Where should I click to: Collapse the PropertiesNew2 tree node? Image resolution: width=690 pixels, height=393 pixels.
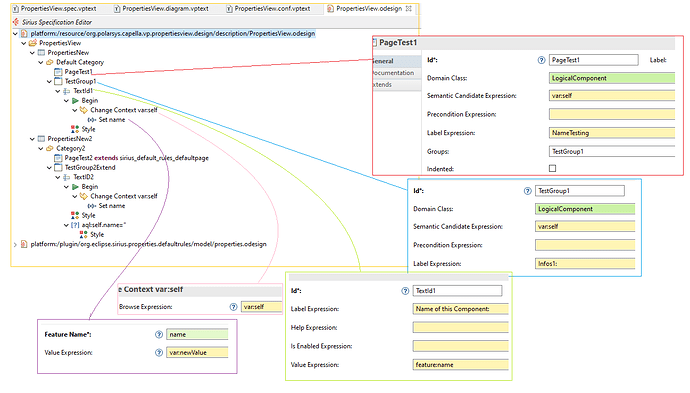pos(32,139)
